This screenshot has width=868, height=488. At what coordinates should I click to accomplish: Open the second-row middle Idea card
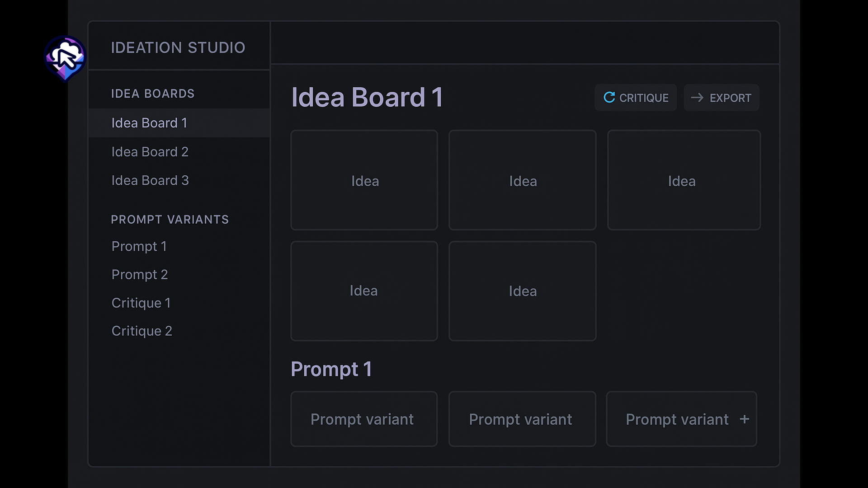pos(522,291)
